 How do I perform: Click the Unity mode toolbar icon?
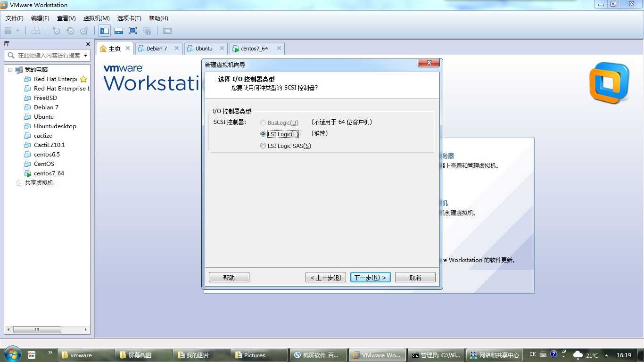click(x=147, y=31)
